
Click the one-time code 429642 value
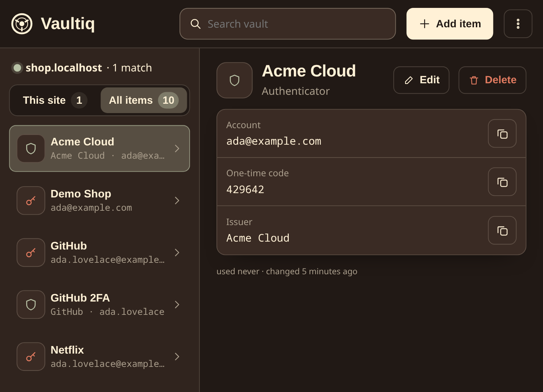[245, 190]
